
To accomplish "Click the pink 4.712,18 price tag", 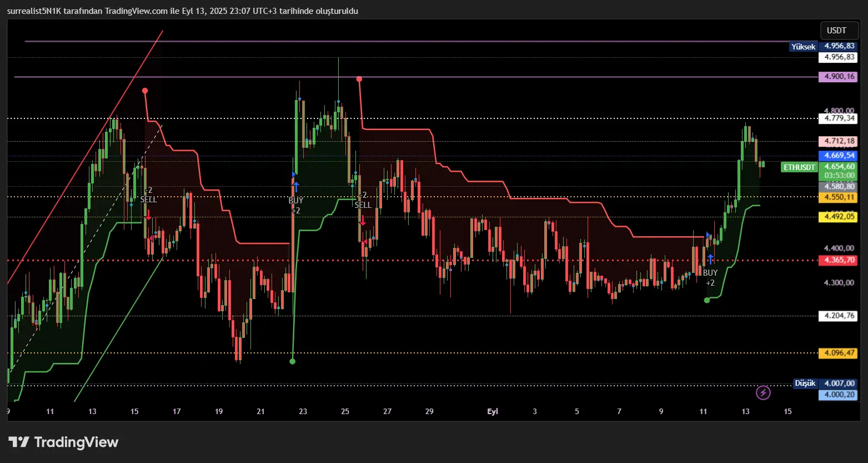I will click(x=839, y=141).
